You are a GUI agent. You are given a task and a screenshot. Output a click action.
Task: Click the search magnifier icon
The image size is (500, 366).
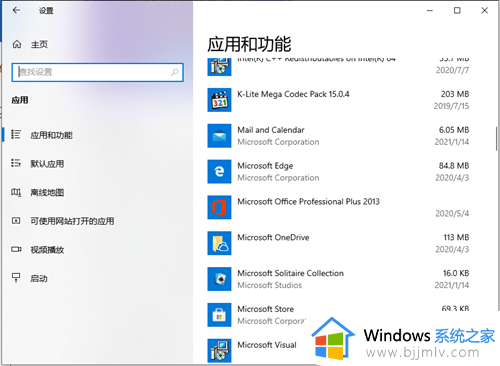point(175,72)
